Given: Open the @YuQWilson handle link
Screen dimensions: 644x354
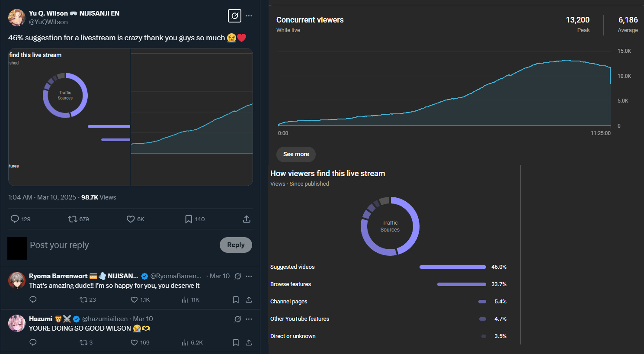Looking at the screenshot, I should (48, 22).
